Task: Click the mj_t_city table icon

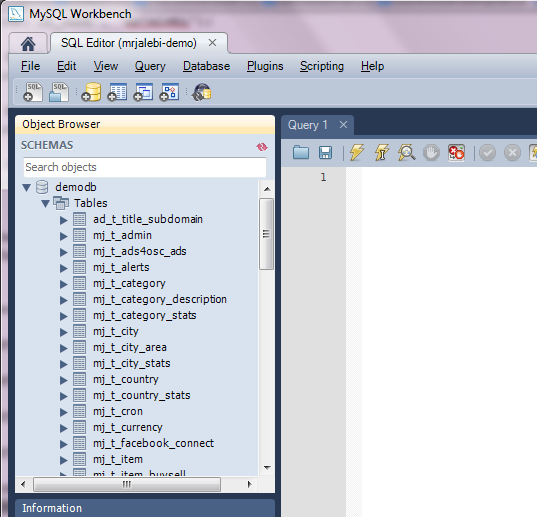Action: pos(79,331)
